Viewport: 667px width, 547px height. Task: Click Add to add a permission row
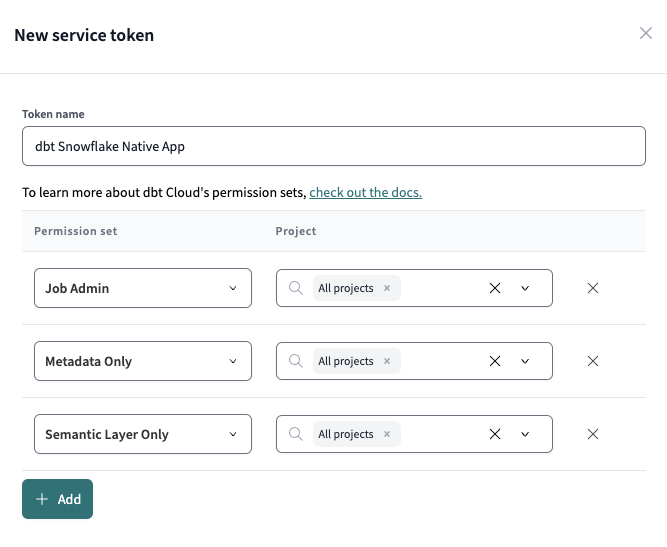(57, 499)
